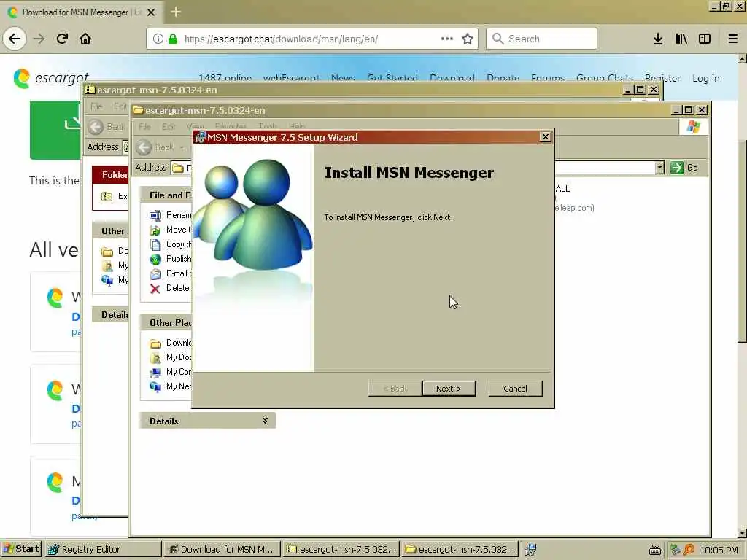Close the MSN Messenger 7.5 Setup Wizard dialog
747x560 pixels.
click(546, 137)
